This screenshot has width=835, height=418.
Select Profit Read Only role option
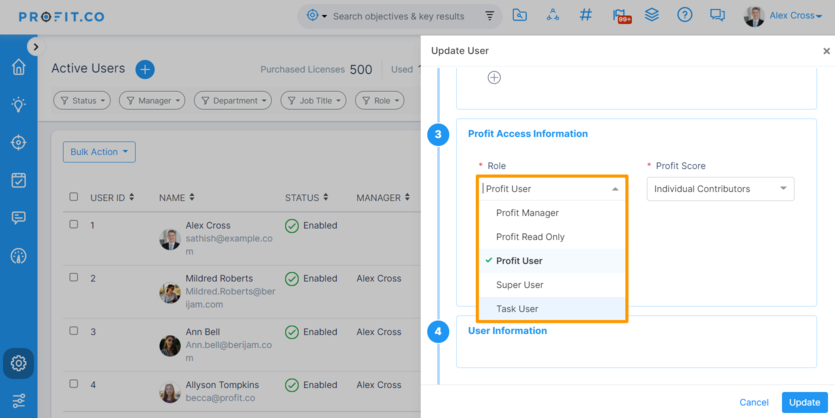click(x=552, y=237)
